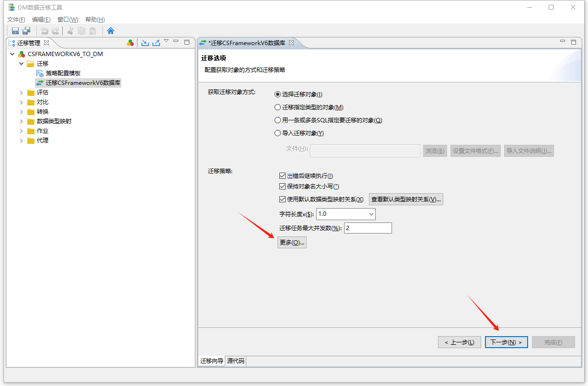Click the 上一步 button
This screenshot has width=588, height=386.
coord(460,342)
